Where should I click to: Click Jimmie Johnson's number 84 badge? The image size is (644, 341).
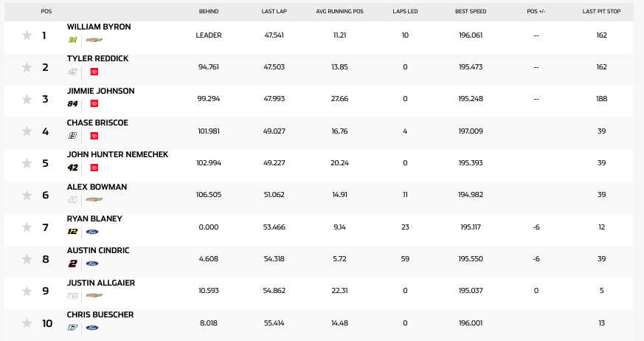73,104
